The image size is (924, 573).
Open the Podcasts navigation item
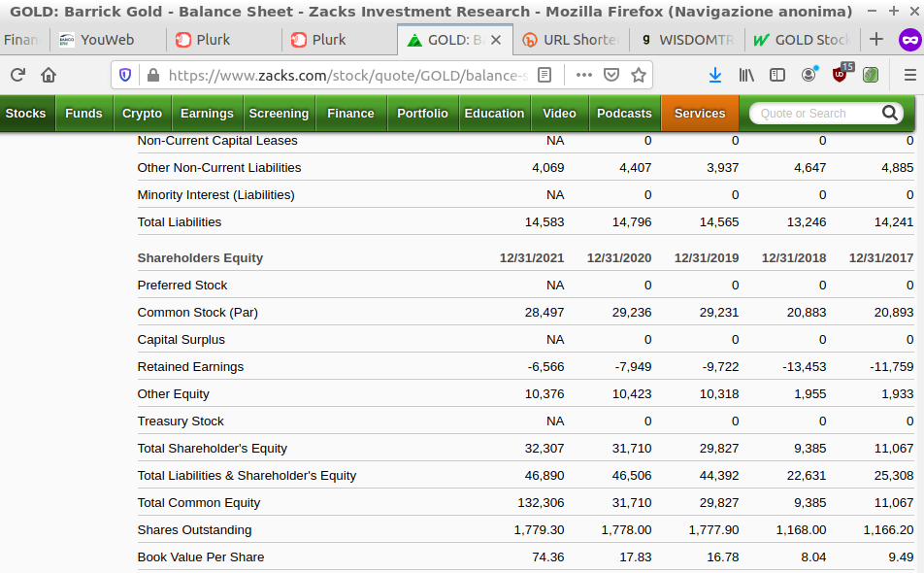(x=624, y=114)
